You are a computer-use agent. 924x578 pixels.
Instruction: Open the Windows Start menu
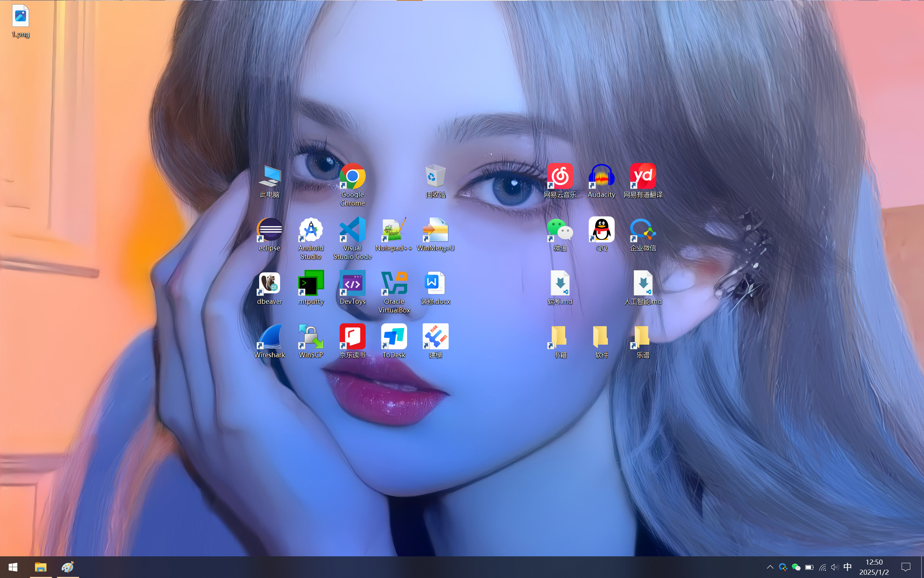13,567
